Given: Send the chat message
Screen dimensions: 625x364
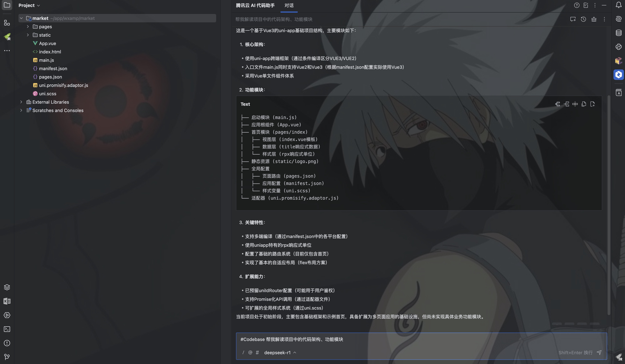Looking at the screenshot, I should [599, 352].
